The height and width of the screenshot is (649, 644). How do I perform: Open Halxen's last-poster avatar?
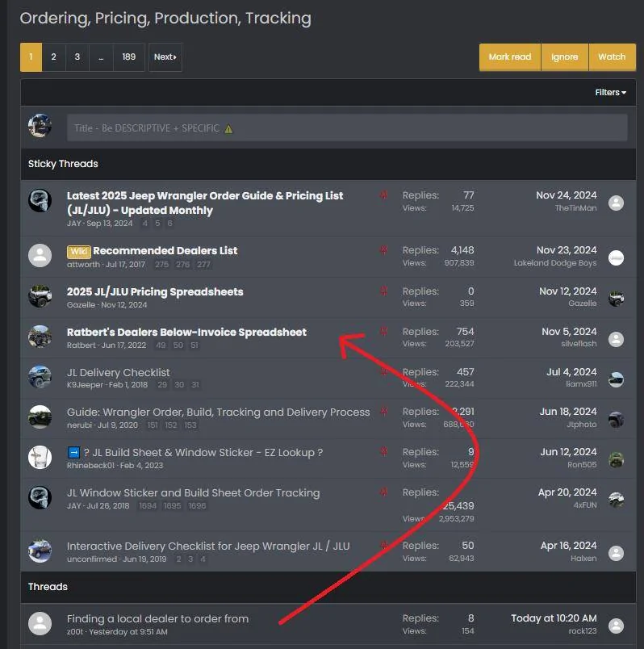(x=616, y=553)
